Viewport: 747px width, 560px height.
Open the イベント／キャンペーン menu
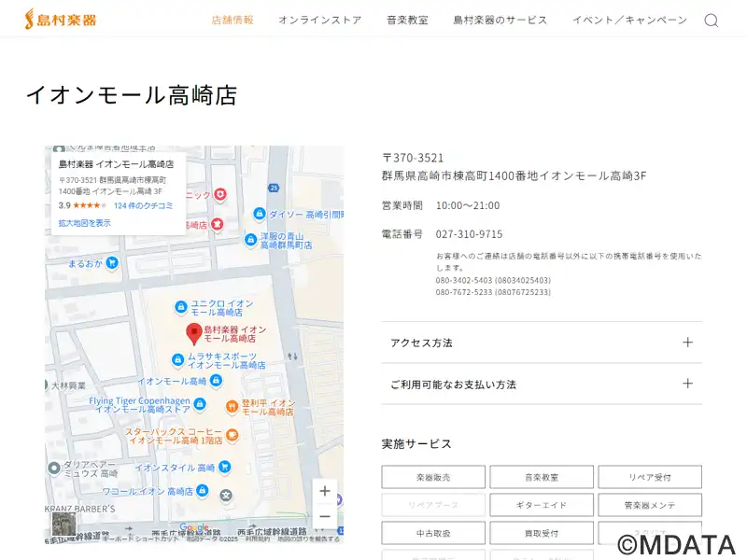tap(629, 20)
